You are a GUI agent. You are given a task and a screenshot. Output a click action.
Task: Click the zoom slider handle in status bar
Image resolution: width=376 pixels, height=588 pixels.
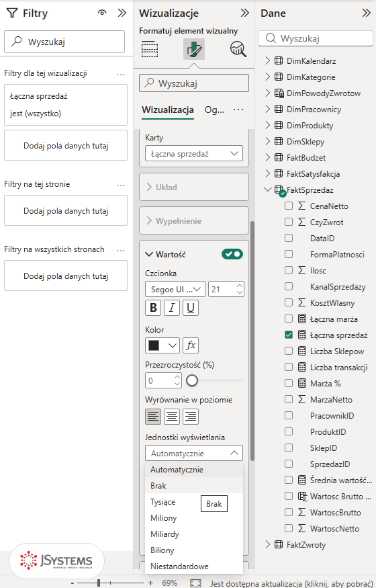click(99, 583)
